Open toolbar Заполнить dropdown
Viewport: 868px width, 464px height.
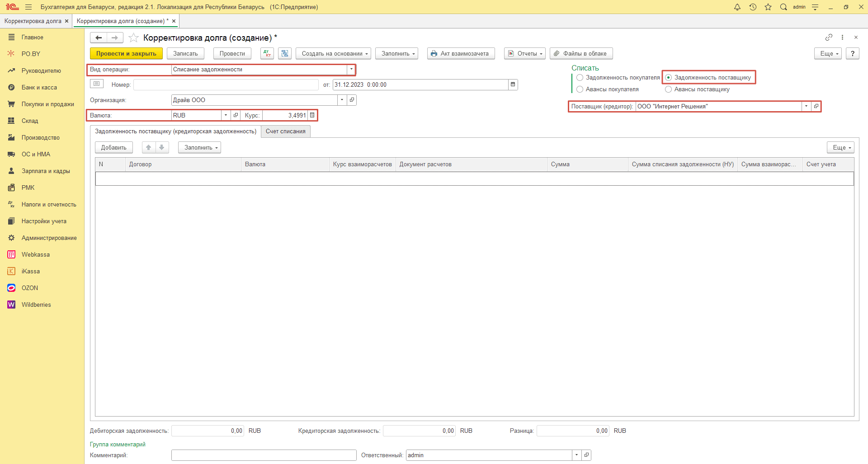point(396,53)
